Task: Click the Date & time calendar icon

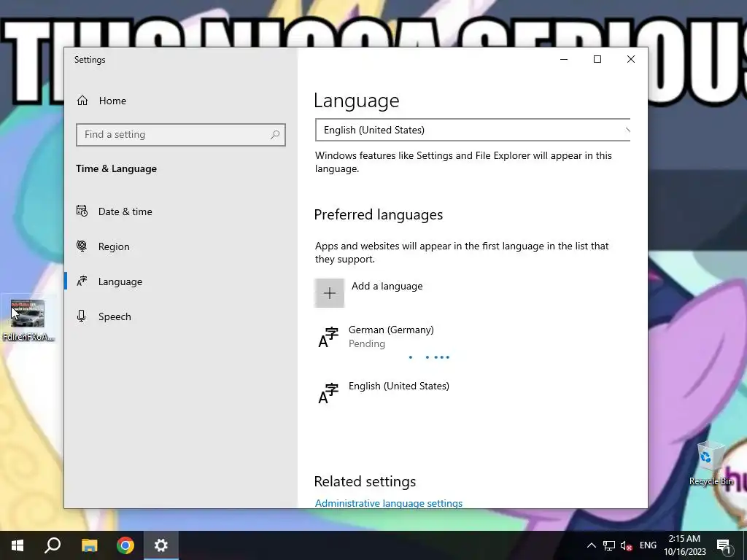Action: [x=82, y=211]
